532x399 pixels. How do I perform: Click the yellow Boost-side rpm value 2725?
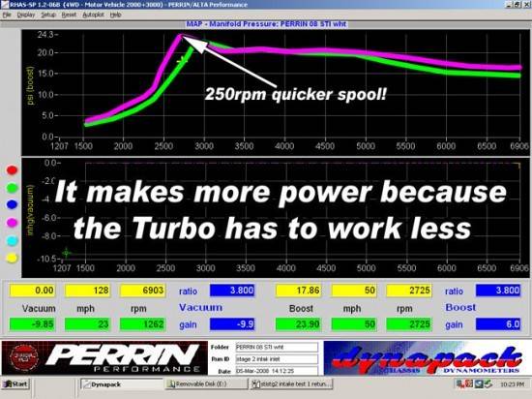click(409, 291)
